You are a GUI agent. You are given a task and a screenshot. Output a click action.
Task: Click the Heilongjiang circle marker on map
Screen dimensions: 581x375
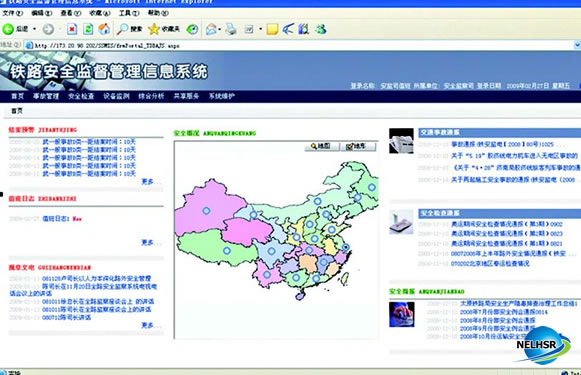click(x=372, y=187)
